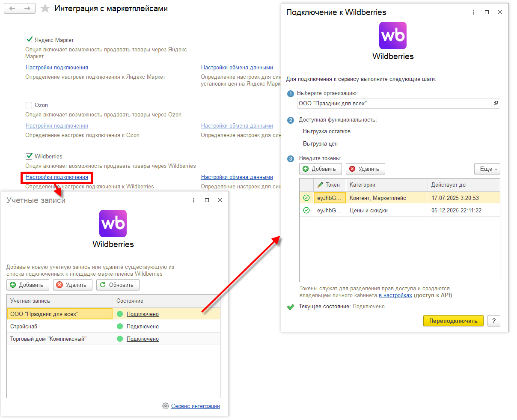
Task: Go back with the left arrow button
Action: 12,9
